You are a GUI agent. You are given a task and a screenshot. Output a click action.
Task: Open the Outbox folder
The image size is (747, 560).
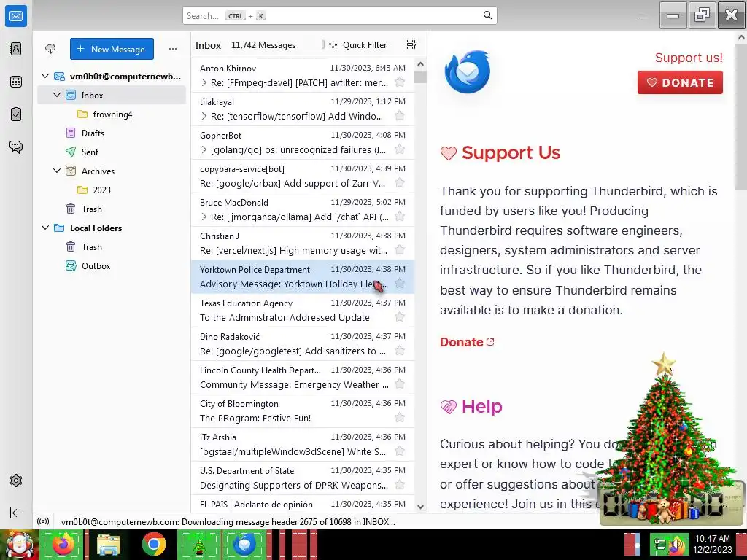click(112, 265)
